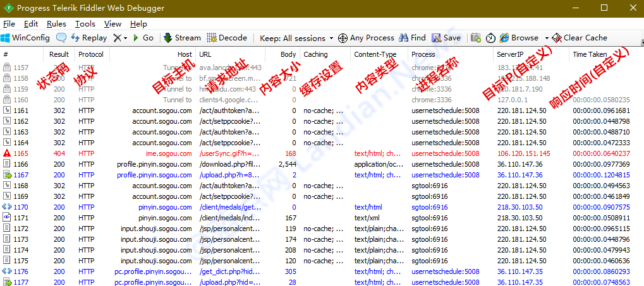This screenshot has height=286, width=644.
Task: Sort by the Time Taken column header
Action: coord(589,54)
